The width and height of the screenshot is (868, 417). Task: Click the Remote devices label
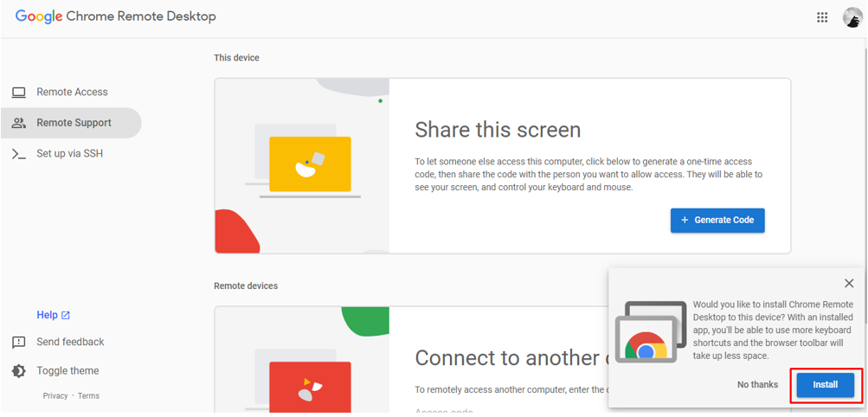click(x=246, y=285)
